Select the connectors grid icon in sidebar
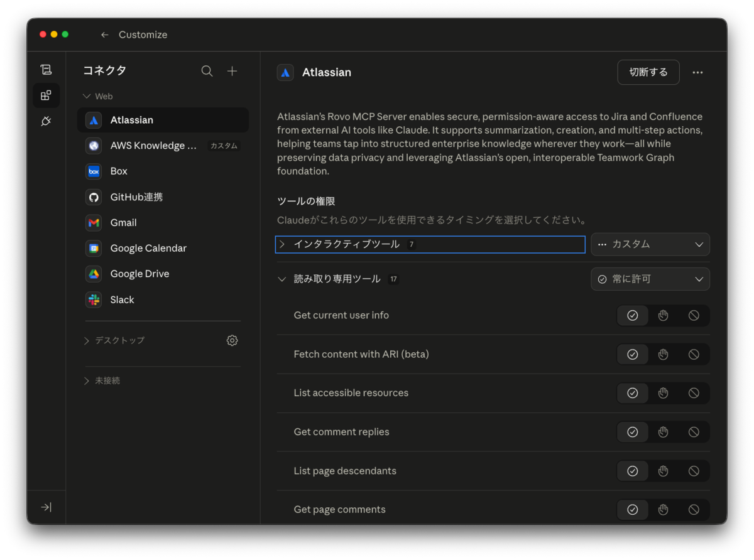This screenshot has width=754, height=560. click(x=46, y=95)
